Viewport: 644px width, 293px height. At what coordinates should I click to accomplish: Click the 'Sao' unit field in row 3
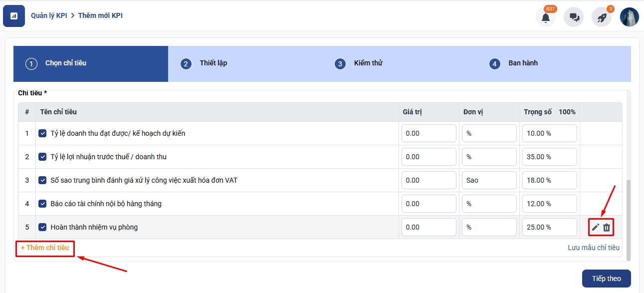(489, 180)
